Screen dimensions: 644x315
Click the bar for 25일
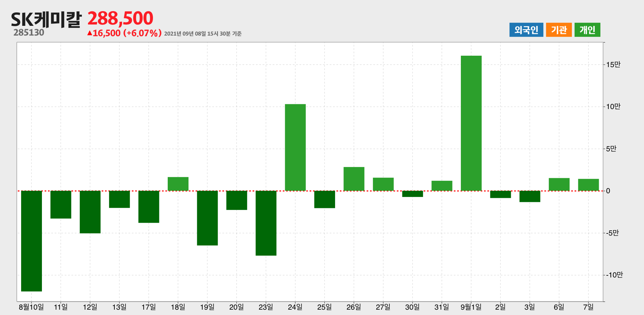tap(325, 199)
